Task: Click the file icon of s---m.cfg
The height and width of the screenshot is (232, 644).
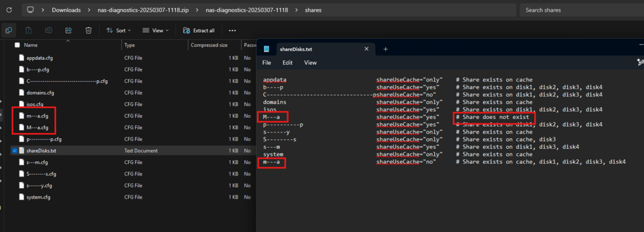Action: pyautogui.click(x=21, y=163)
